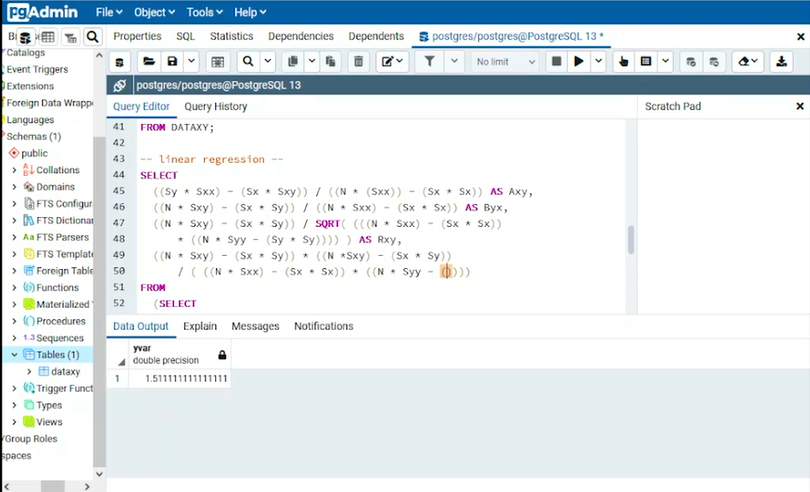Click the database connection icon in query toolbar
The width and height of the screenshot is (810, 492).
(x=119, y=62)
